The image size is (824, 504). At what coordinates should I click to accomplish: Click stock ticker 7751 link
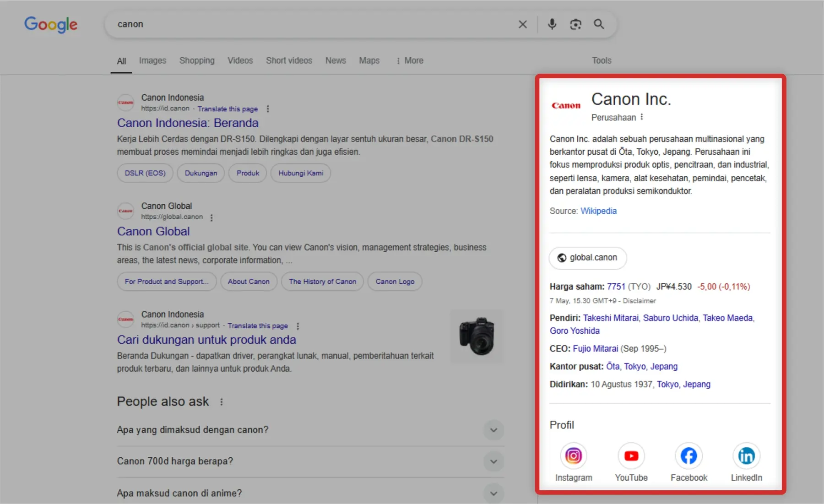coord(616,287)
